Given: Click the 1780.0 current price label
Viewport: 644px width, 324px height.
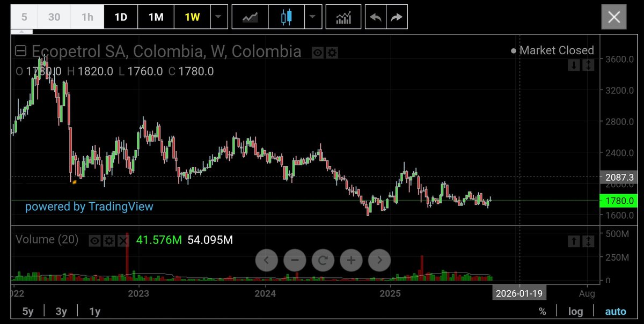Looking at the screenshot, I should (618, 201).
